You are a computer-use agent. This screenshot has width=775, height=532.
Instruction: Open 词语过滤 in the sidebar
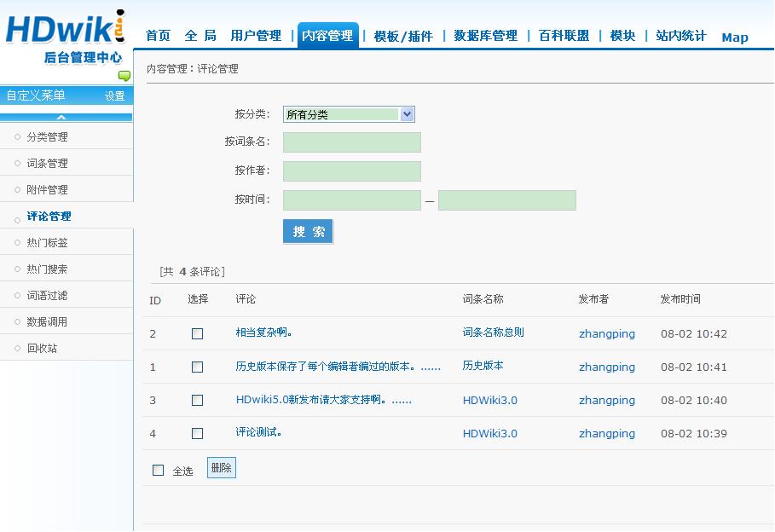[x=48, y=296]
